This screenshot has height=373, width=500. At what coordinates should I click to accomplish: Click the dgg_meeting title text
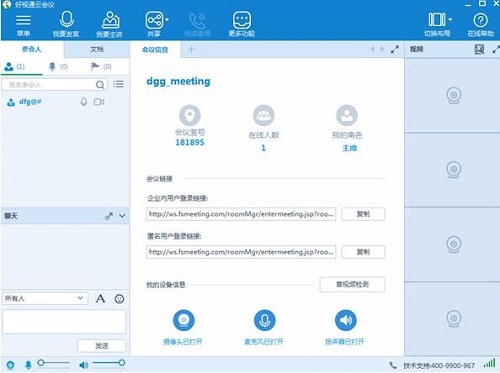(x=178, y=81)
